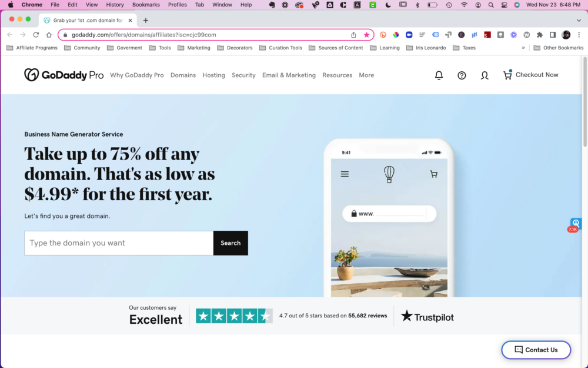Open the Community bookmark folder
The height and width of the screenshot is (368, 588).
82,48
